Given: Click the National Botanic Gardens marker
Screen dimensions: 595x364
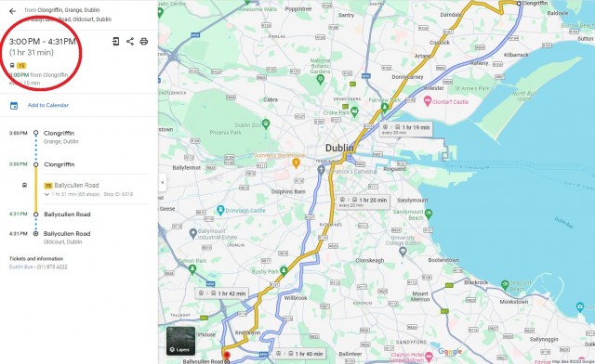Looking at the screenshot, I should click(321, 79).
